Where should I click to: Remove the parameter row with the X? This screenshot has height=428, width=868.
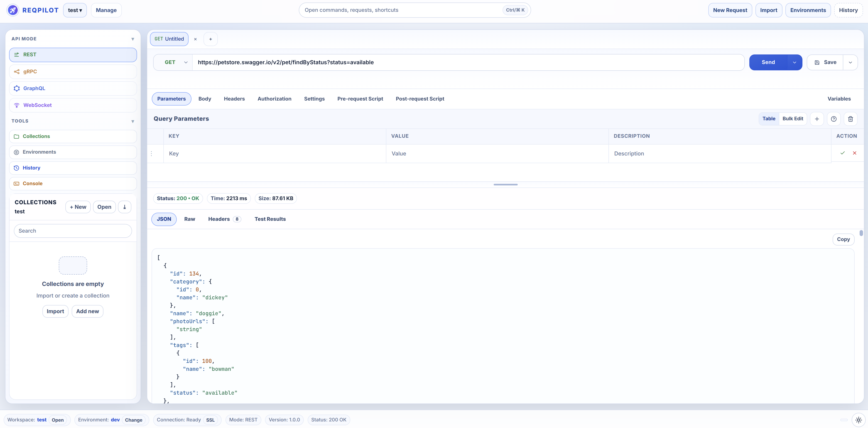[x=855, y=153]
